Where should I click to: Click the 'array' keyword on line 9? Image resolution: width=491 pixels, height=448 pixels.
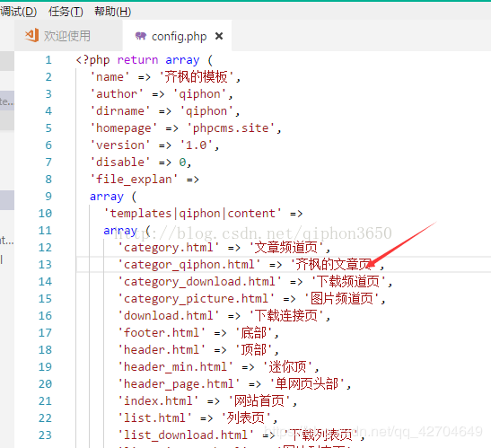click(107, 196)
